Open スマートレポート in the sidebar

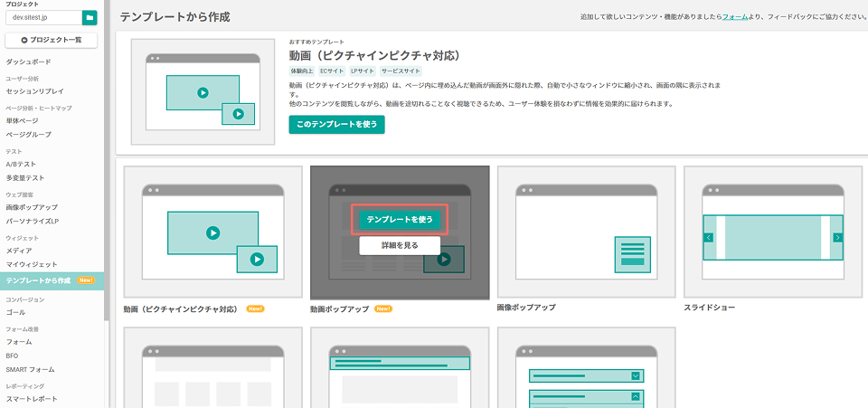tap(32, 399)
